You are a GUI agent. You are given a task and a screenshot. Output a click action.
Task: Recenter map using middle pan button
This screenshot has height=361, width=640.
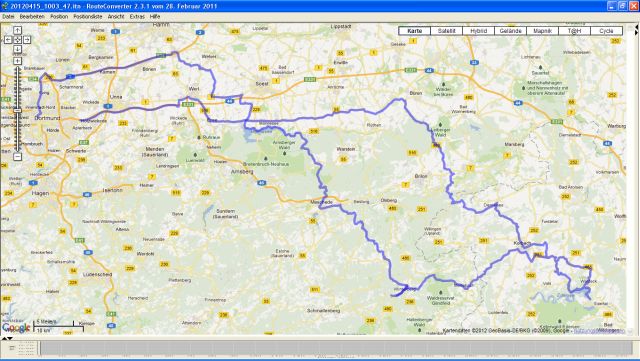pos(18,40)
